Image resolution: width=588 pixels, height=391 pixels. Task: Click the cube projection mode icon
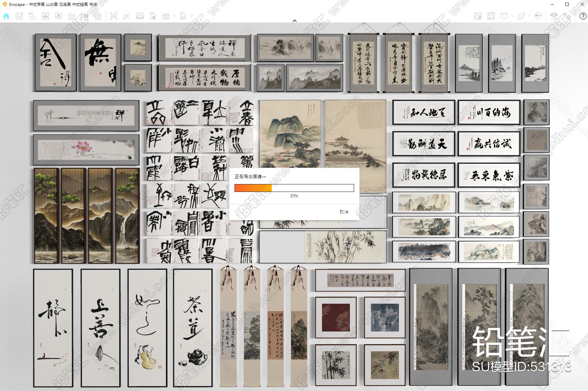tap(504, 16)
